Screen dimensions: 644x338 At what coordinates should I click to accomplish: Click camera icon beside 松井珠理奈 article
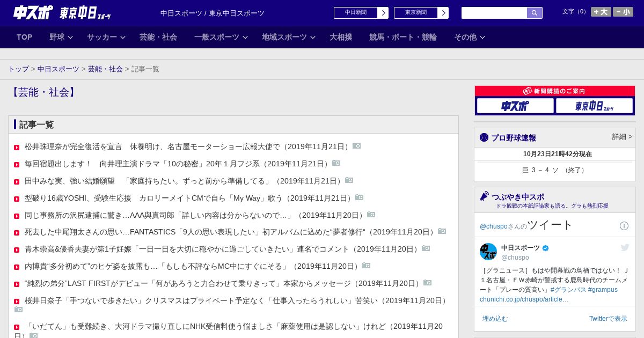tap(356, 146)
